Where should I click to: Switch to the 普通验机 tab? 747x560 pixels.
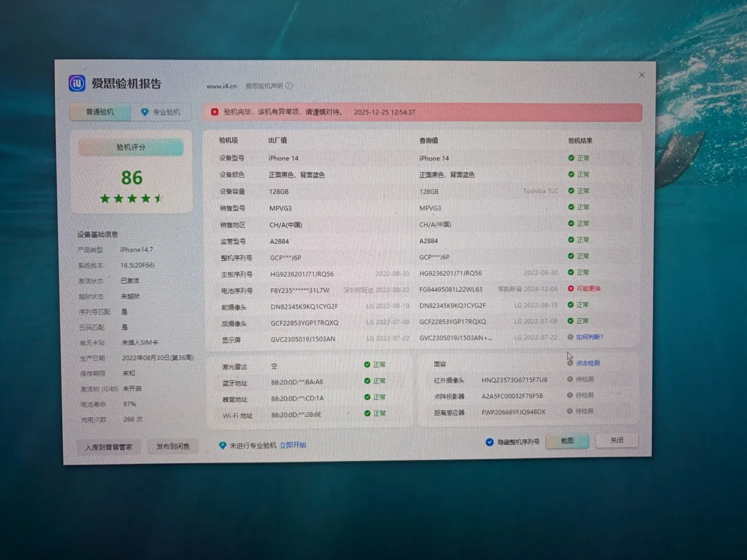[x=100, y=112]
